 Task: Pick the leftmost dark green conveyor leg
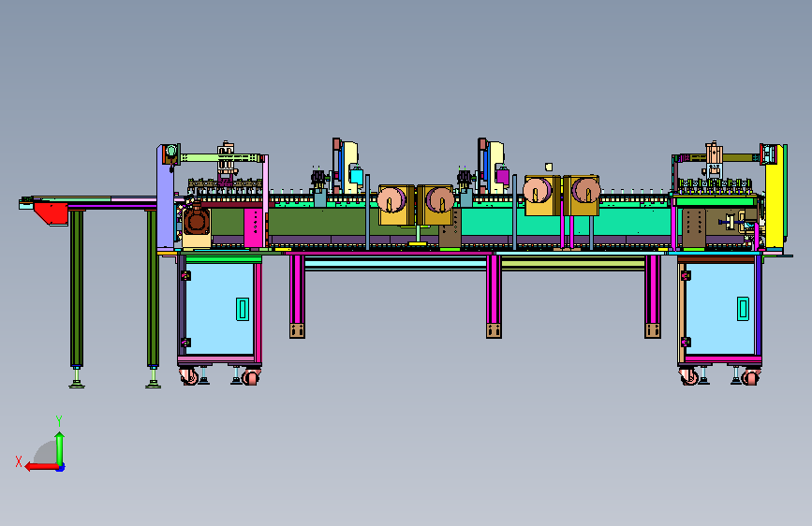click(77, 288)
